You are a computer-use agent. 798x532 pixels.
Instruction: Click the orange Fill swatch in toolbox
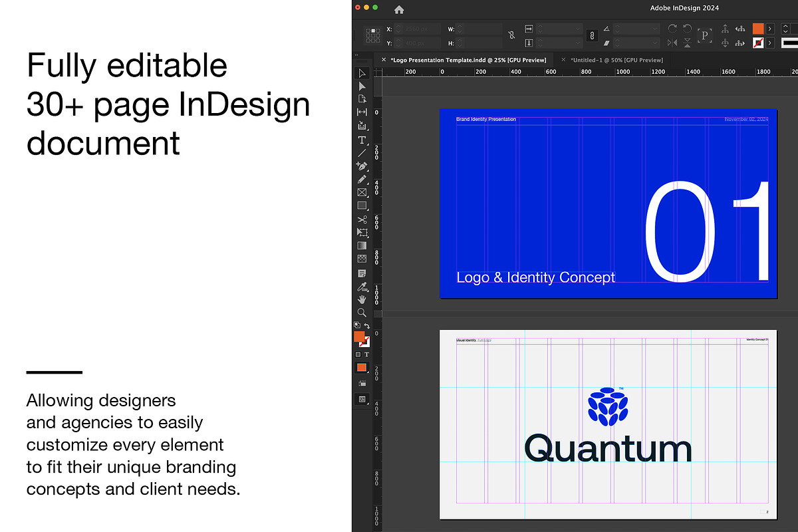coord(359,336)
